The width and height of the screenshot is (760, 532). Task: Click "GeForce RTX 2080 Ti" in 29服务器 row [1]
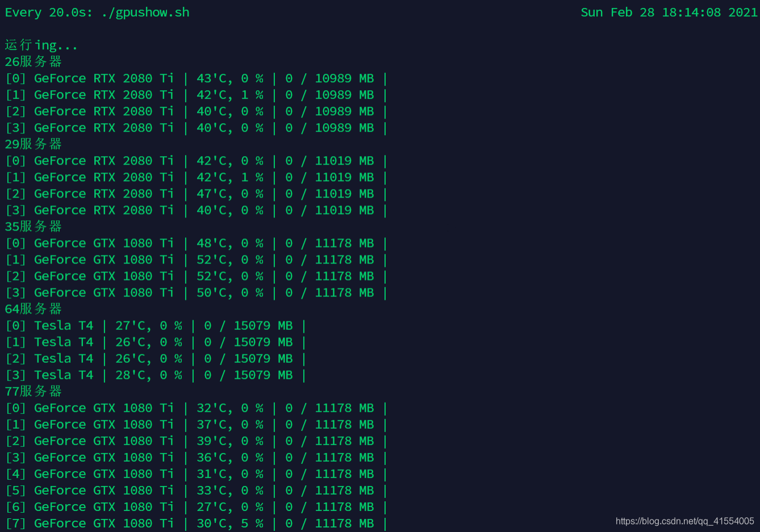pyautogui.click(x=104, y=177)
